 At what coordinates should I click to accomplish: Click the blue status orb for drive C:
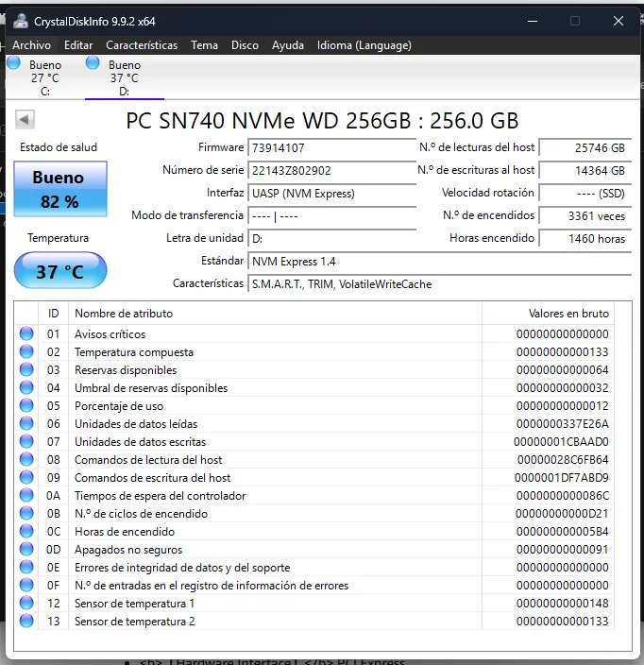(x=13, y=63)
